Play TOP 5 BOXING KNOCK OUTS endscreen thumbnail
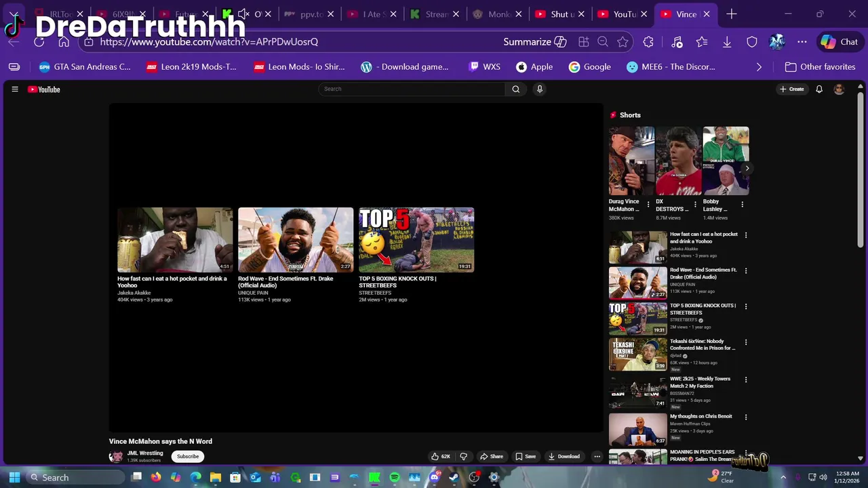Screen dimensions: 868x488 416,239
